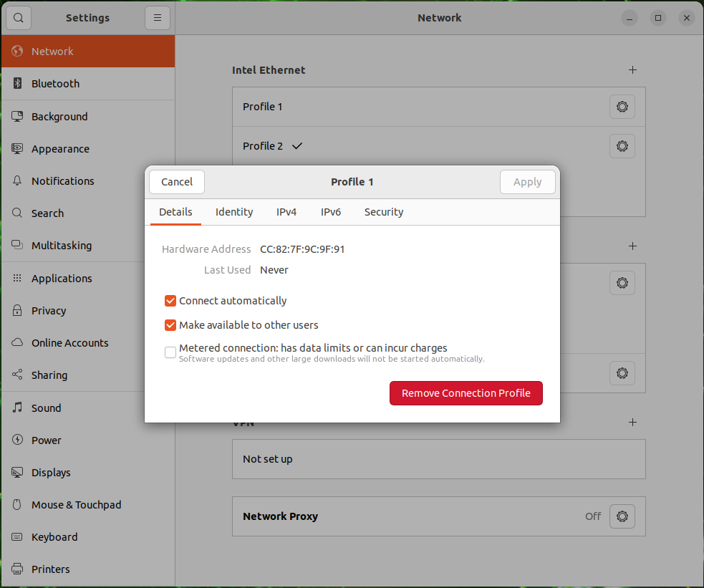Open gear settings for Profile 2
704x588 pixels.
coord(622,146)
